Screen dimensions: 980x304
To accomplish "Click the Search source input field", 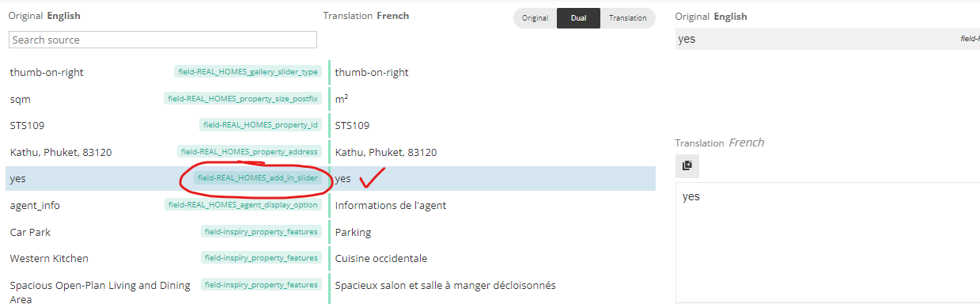I will pyautogui.click(x=163, y=40).
